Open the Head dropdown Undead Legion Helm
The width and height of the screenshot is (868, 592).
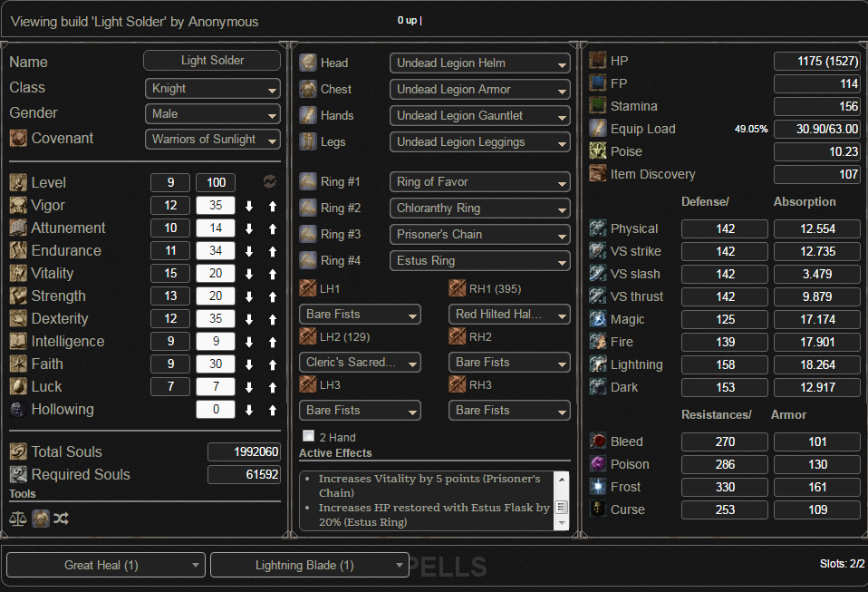click(x=480, y=63)
